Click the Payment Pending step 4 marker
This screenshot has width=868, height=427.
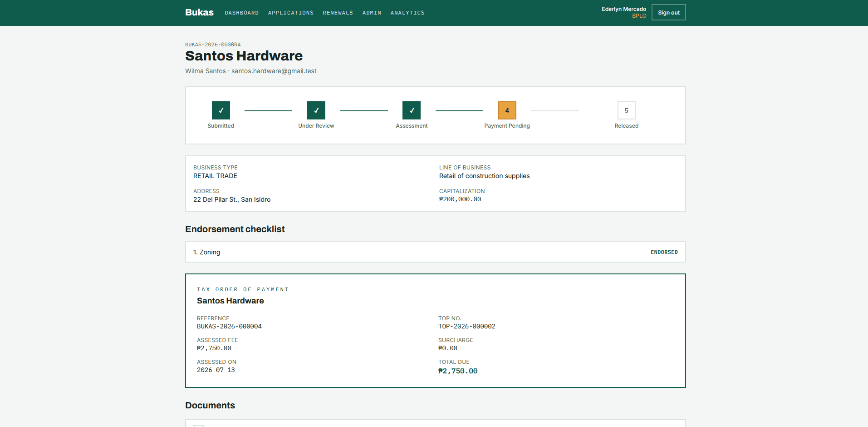click(507, 110)
